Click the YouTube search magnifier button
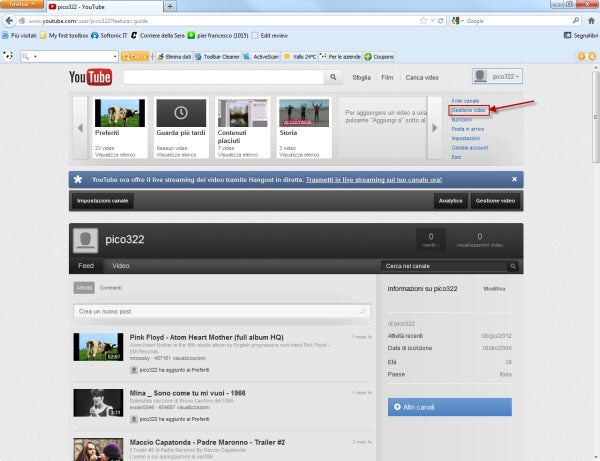Viewport: 600px width, 461px height. (333, 77)
